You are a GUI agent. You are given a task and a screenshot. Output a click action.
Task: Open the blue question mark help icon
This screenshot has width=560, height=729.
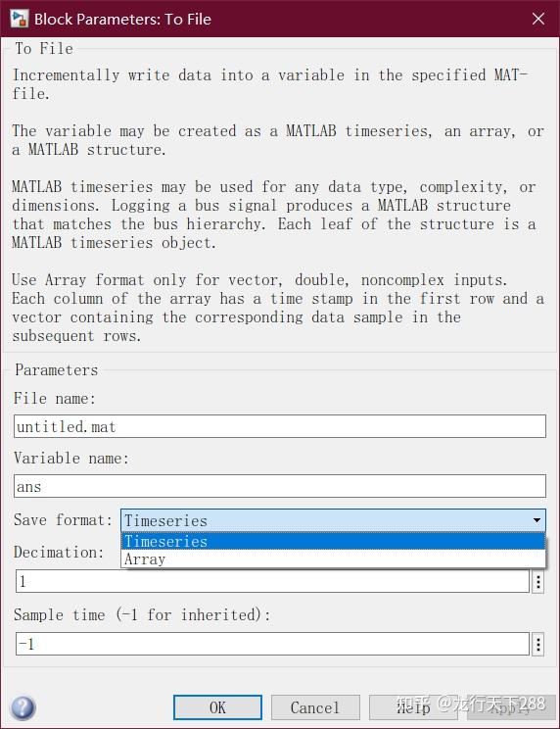coord(22,707)
